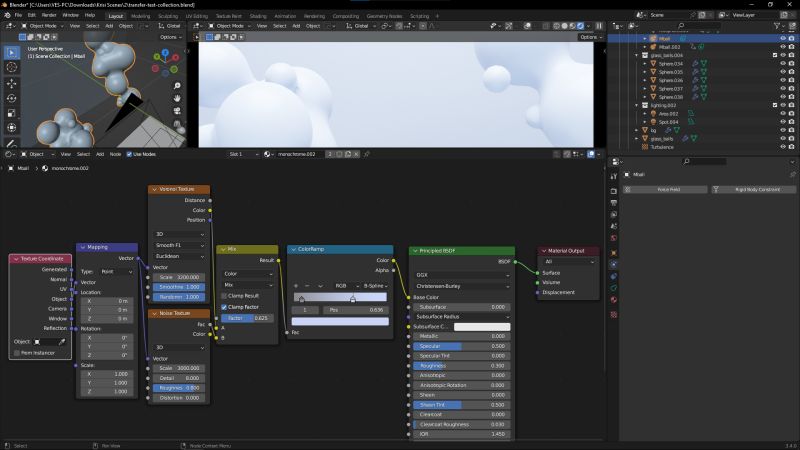Click the pause render preview icon
The width and height of the screenshot is (800, 450).
(x=599, y=26)
